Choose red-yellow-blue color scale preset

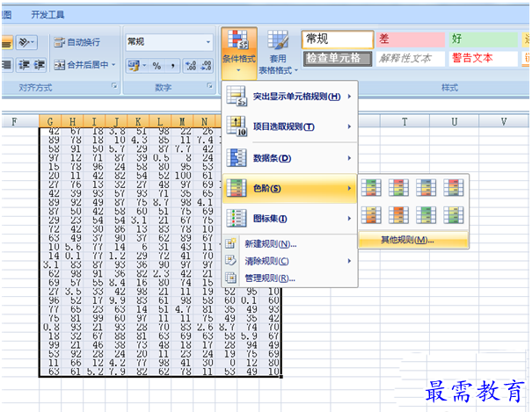pos(454,188)
